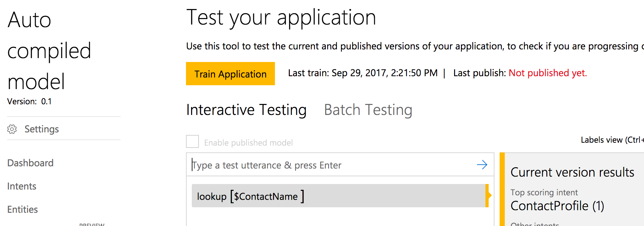Screen dimensions: 644x226
Task: Submit the utterance with the arrow icon
Action: point(482,165)
